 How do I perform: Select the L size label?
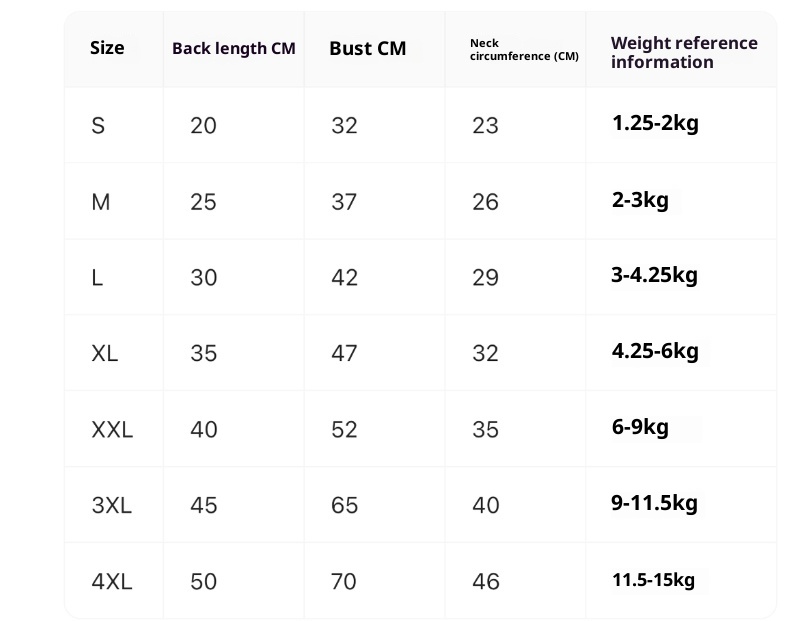click(x=97, y=278)
